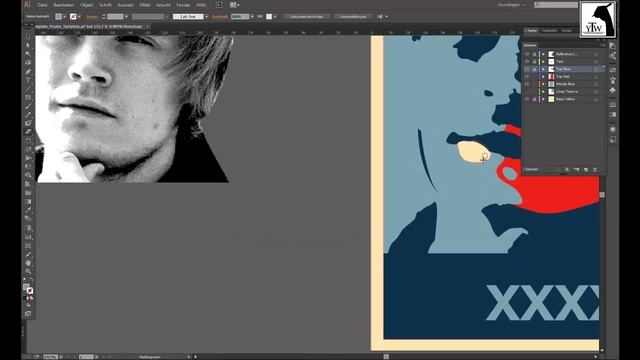Open the Fenster menu
This screenshot has height=360, width=640.
pos(183,5)
